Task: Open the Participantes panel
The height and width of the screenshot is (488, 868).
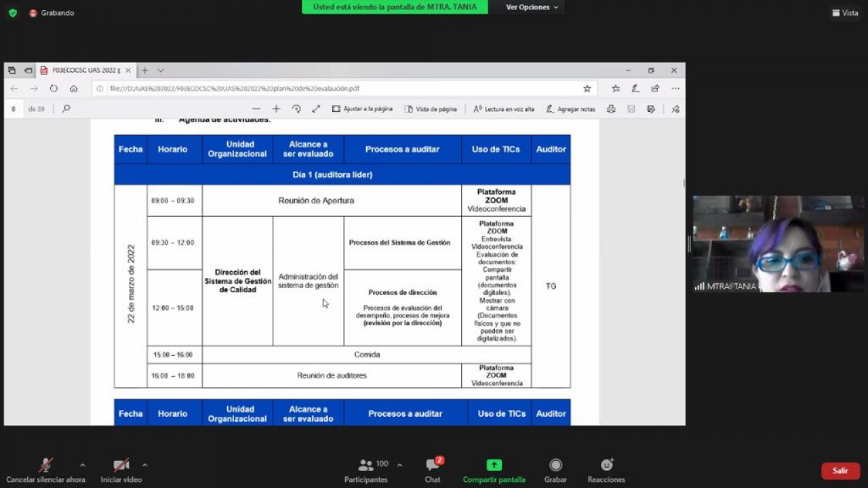Action: point(366,471)
